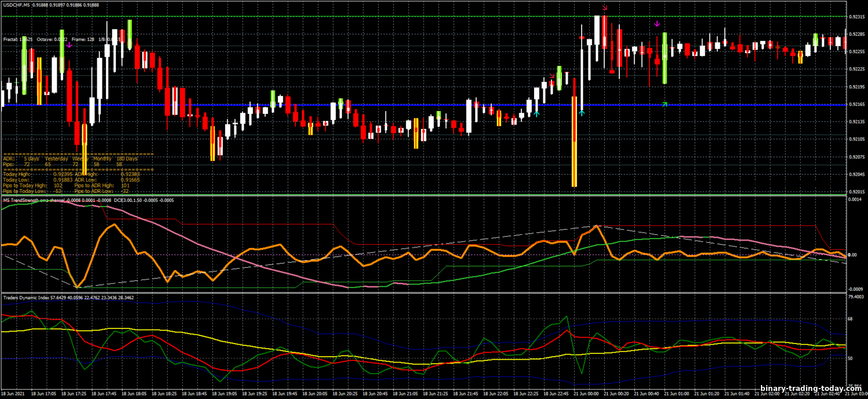
Task: Click the Monthly column header
Action: click(102, 158)
